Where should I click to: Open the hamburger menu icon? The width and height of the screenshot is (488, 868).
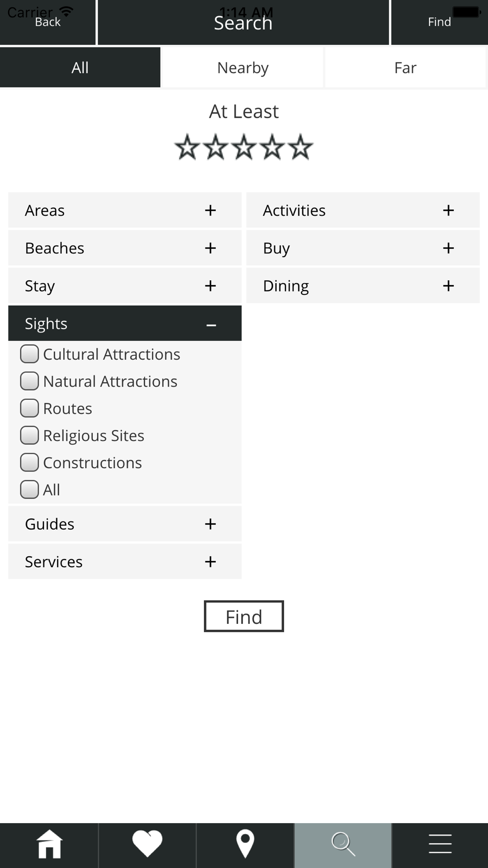pyautogui.click(x=440, y=844)
